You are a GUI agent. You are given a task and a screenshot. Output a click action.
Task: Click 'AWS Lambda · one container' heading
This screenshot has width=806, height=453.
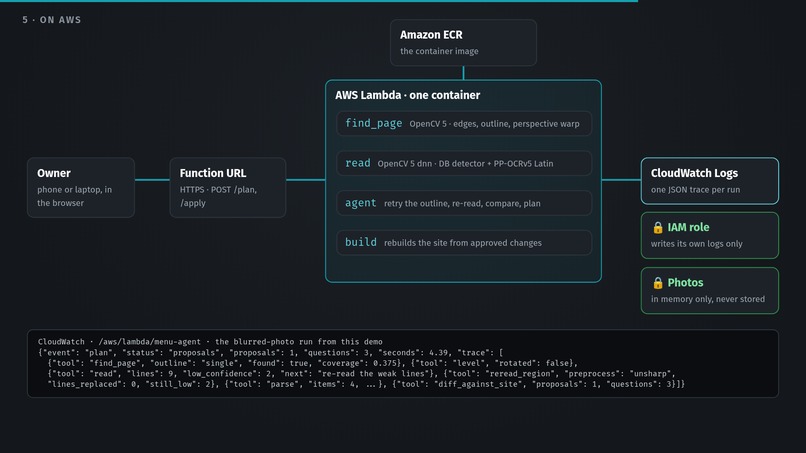tap(408, 95)
